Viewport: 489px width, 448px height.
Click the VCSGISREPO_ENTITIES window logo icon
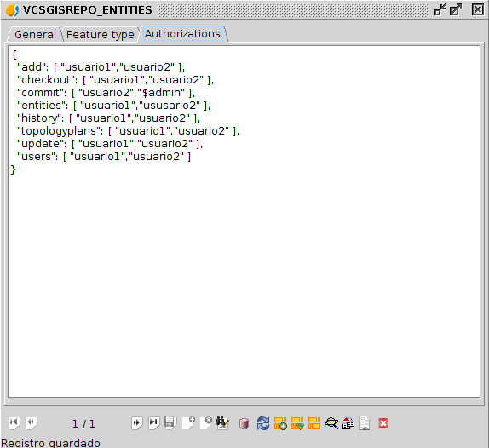pyautogui.click(x=12, y=10)
